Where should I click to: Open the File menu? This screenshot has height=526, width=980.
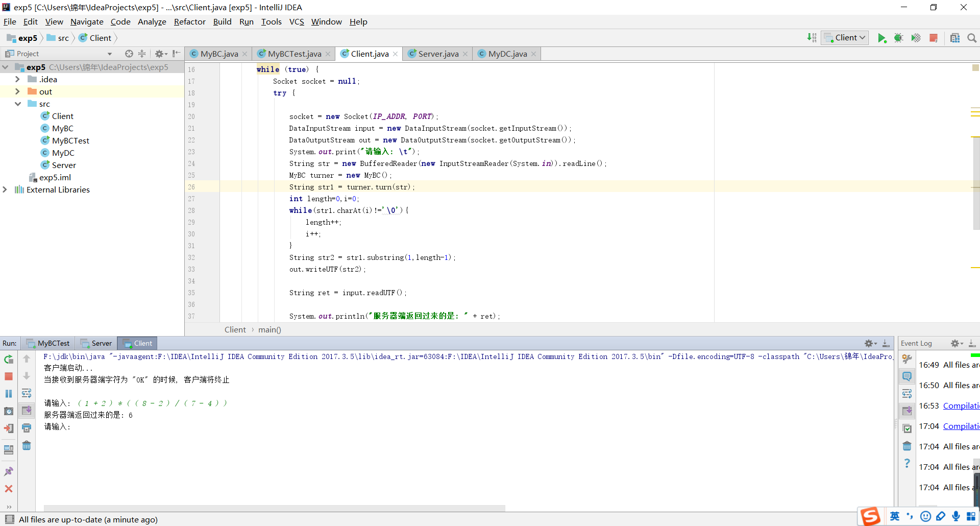(10, 21)
